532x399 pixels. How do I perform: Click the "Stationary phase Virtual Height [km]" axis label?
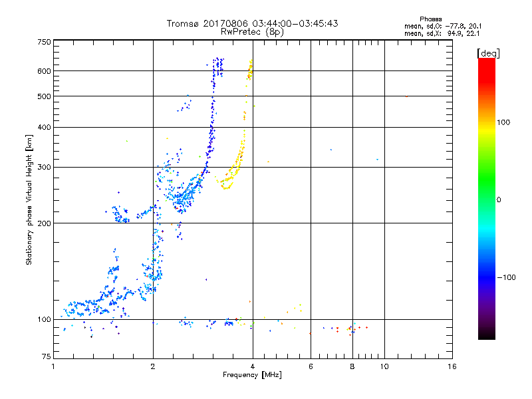pyautogui.click(x=29, y=200)
